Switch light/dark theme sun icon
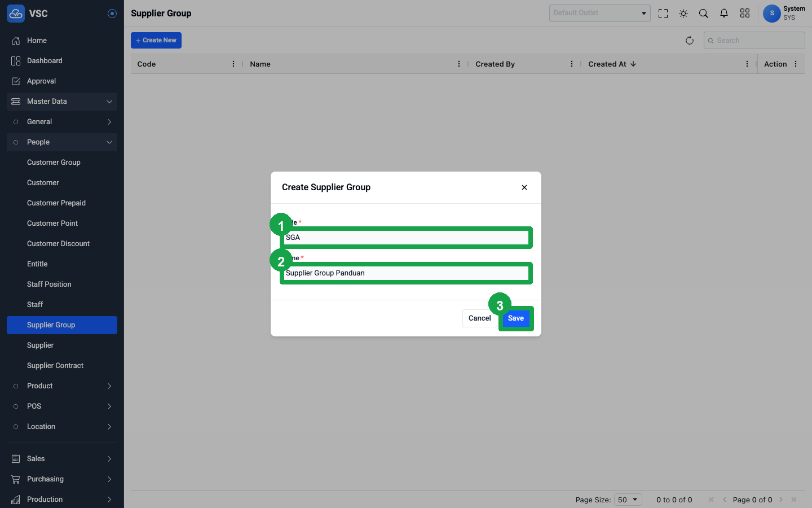Image resolution: width=812 pixels, height=508 pixels. tap(683, 14)
